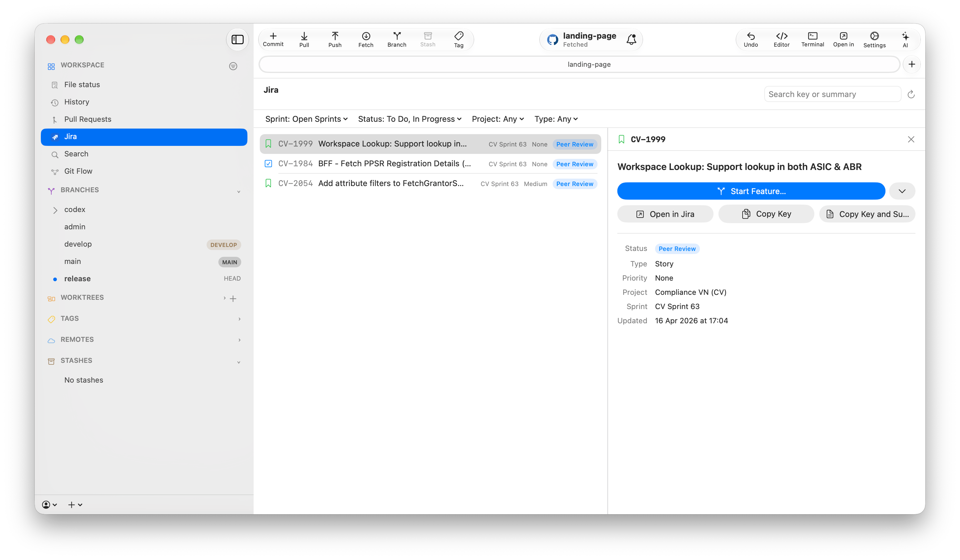960x560 pixels.
Task: Add a tag using the Tag icon
Action: [x=459, y=39]
